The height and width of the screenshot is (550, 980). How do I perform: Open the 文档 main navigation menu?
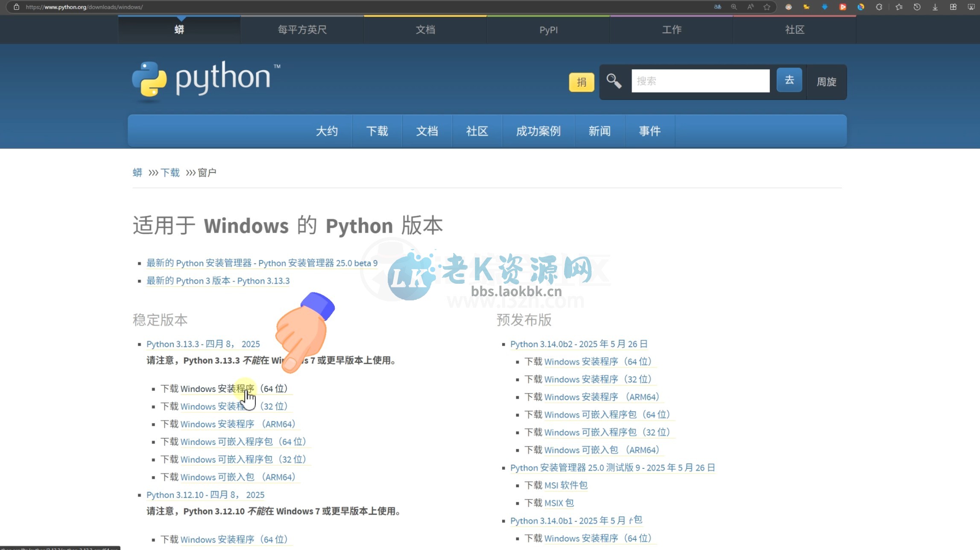point(427,131)
